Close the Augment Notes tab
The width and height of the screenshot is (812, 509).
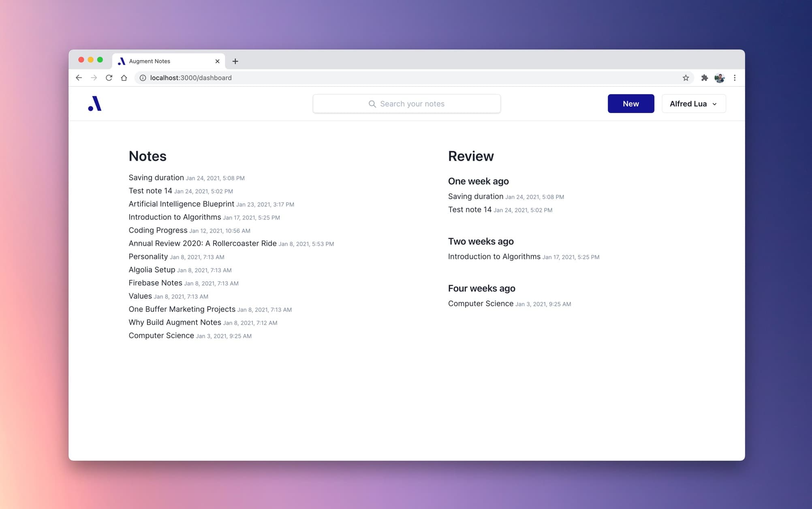(x=218, y=61)
